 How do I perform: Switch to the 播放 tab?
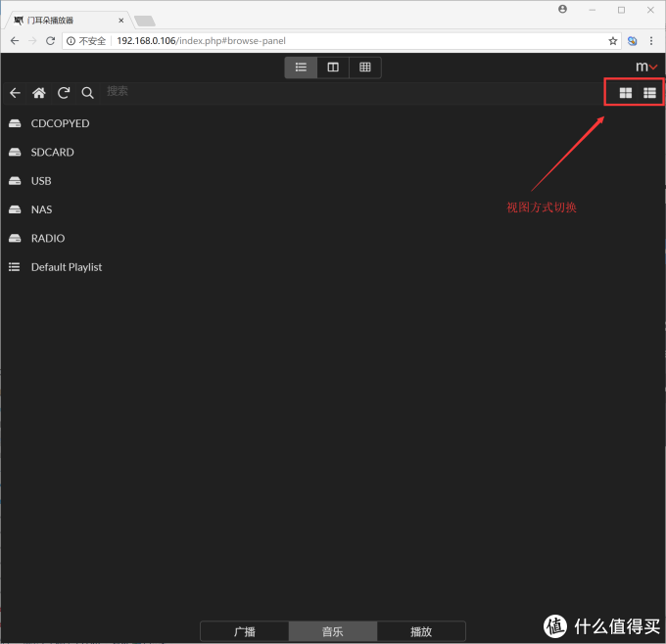point(421,631)
